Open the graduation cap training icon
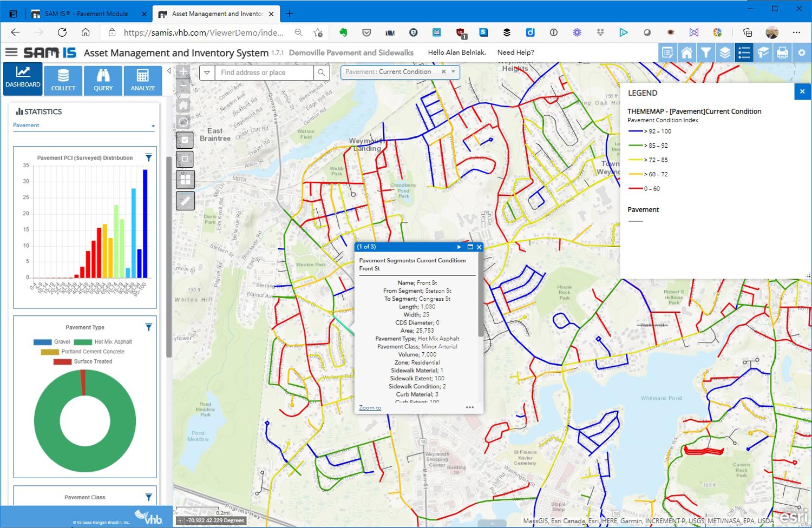Viewport: 812px width, 528px height. [763, 53]
